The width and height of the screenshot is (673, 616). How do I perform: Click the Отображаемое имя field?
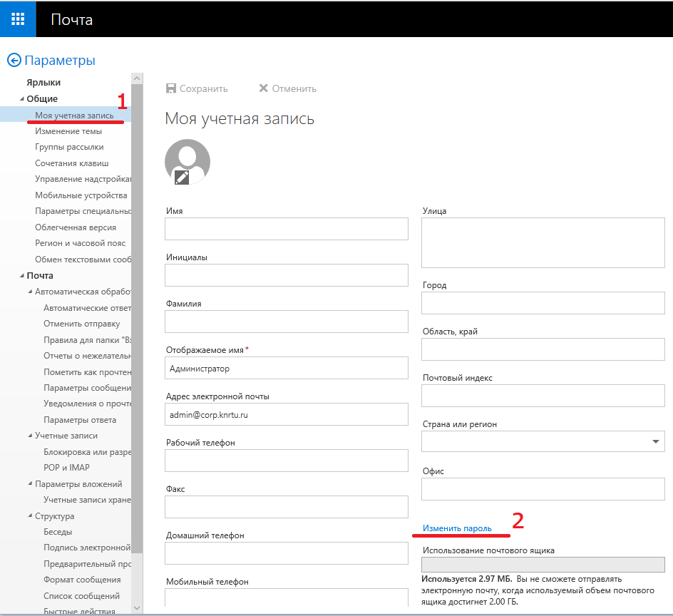point(286,368)
